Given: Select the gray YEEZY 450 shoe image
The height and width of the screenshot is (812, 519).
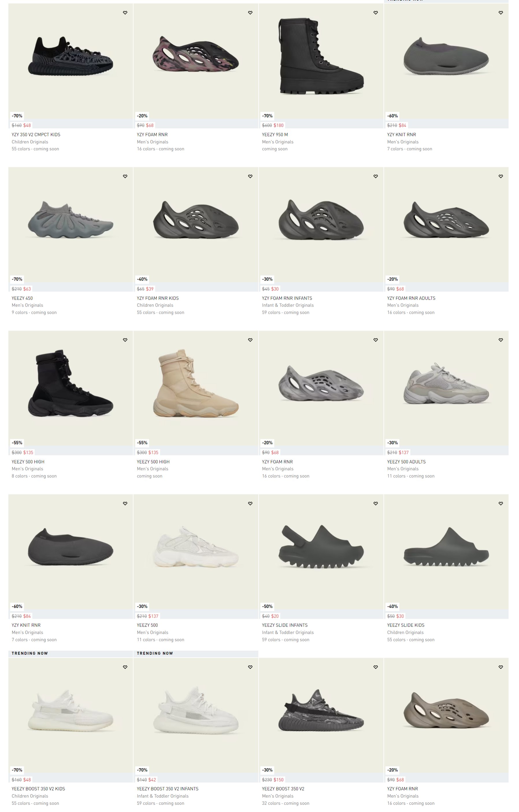Looking at the screenshot, I should click(71, 219).
